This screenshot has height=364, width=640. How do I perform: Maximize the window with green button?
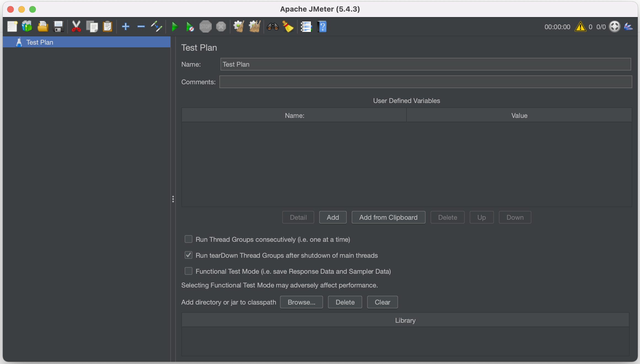click(x=33, y=9)
